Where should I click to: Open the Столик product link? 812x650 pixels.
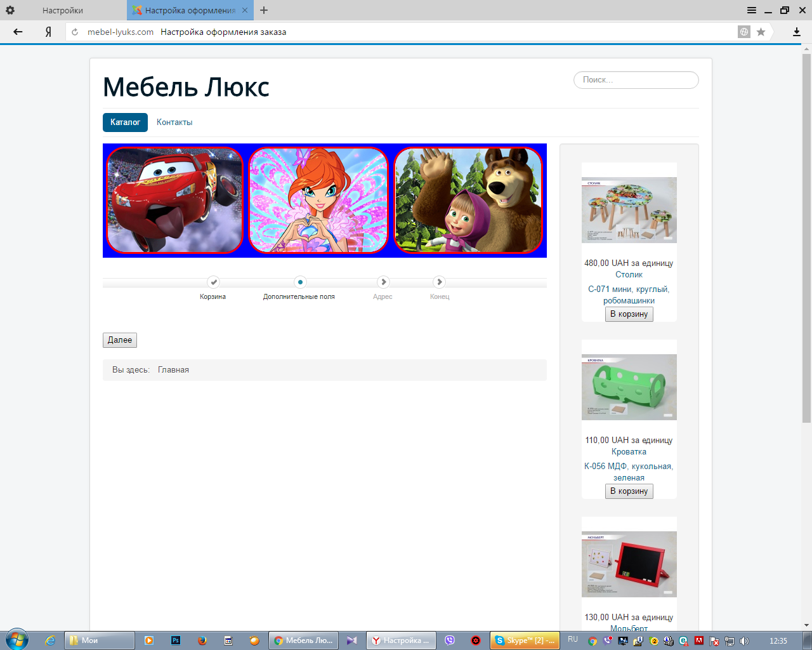click(629, 275)
